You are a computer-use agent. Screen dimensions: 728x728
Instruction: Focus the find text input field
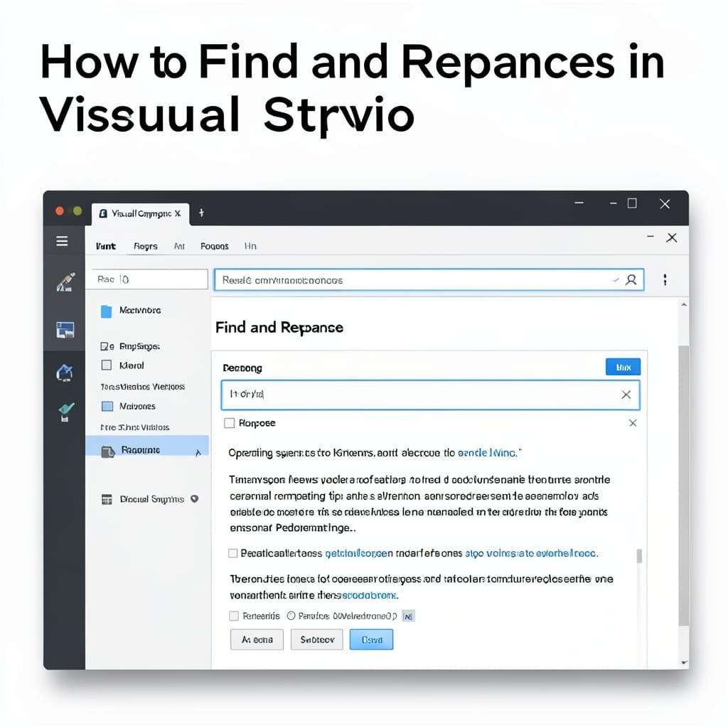click(x=430, y=395)
